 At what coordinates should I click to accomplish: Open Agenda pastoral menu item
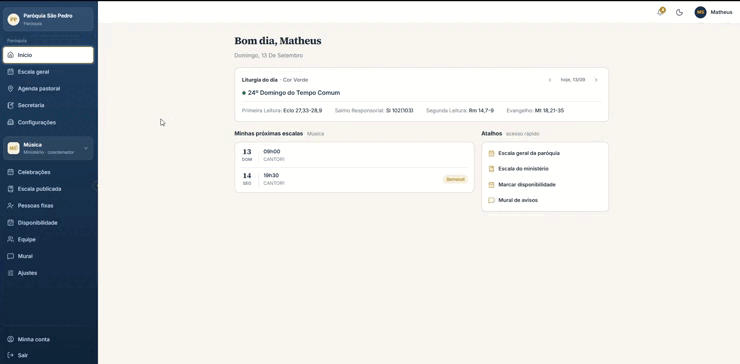click(x=48, y=89)
